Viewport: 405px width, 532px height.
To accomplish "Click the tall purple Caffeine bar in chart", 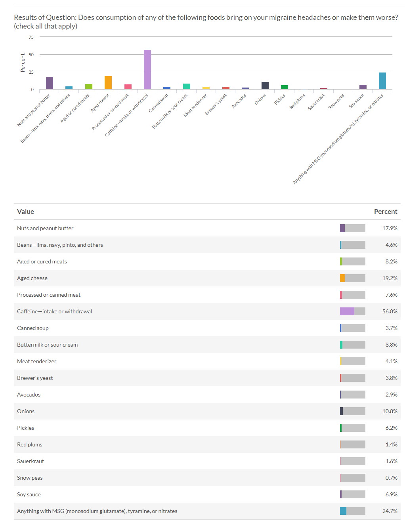I will click(147, 70).
